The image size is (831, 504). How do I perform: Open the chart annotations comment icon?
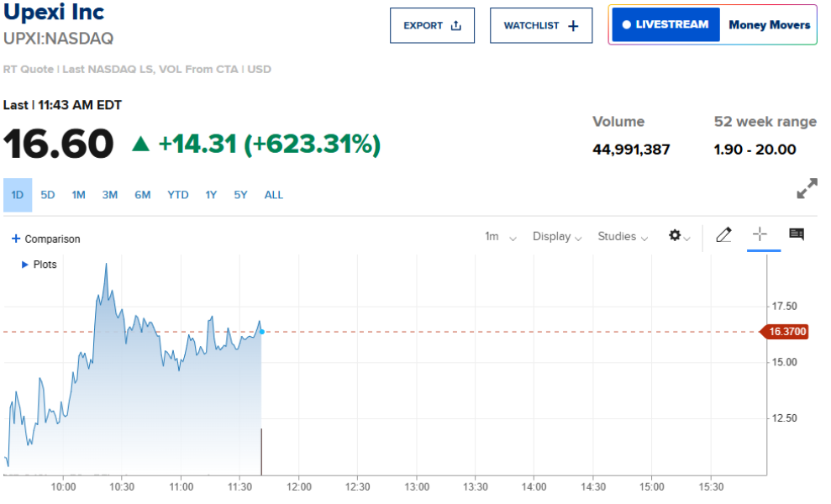[x=797, y=234]
